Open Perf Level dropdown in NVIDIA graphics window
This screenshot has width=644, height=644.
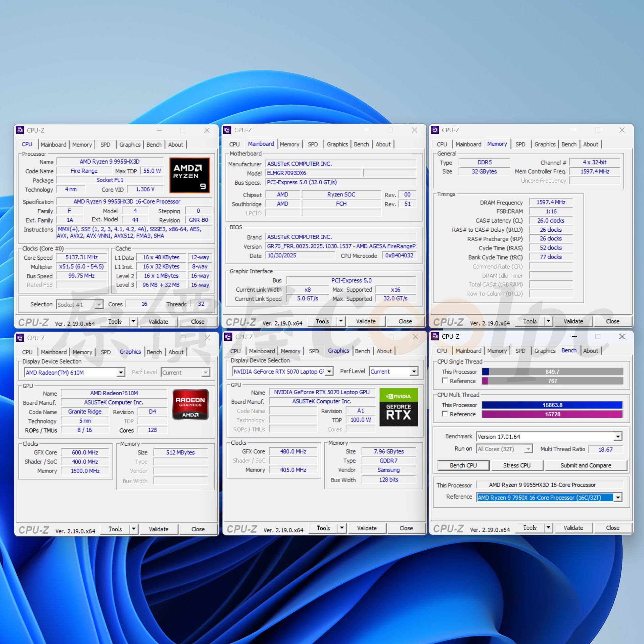(414, 371)
